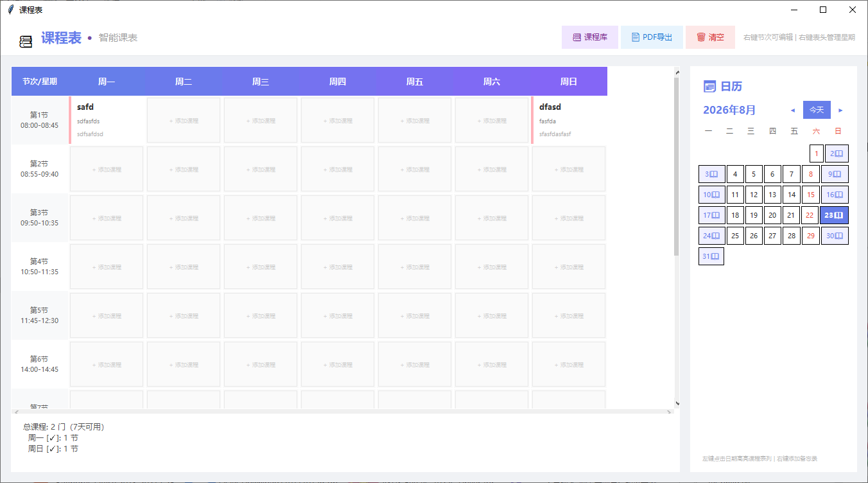Select the 周三 column header
868x483 pixels.
pos(261,82)
